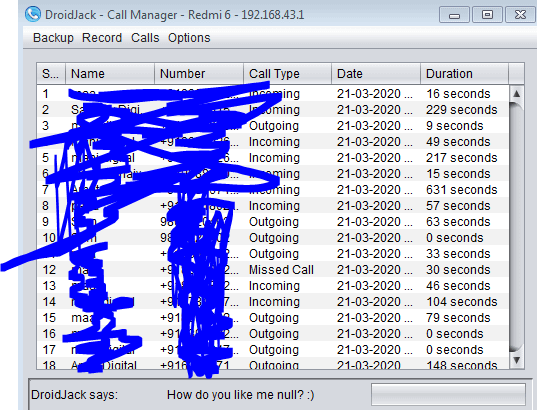This screenshot has width=537, height=410.
Task: Sort by the Duration column header
Action: (464, 74)
